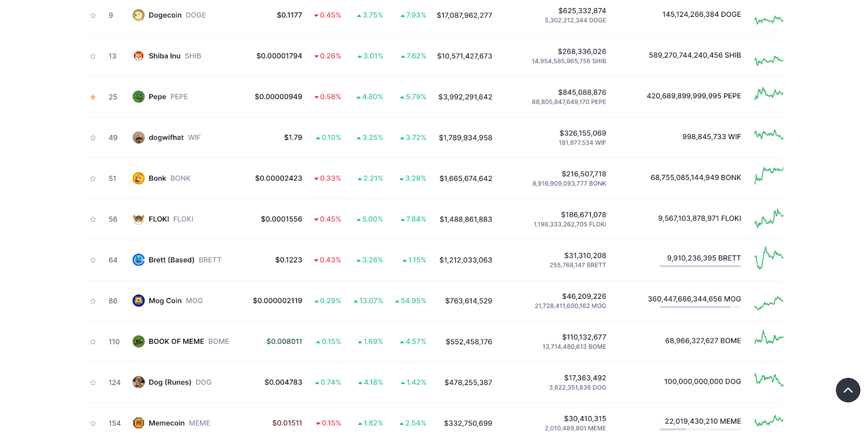Open Pepe 7-day sparkline chart
Viewport: 868px width, 441px height.
pyautogui.click(x=769, y=94)
